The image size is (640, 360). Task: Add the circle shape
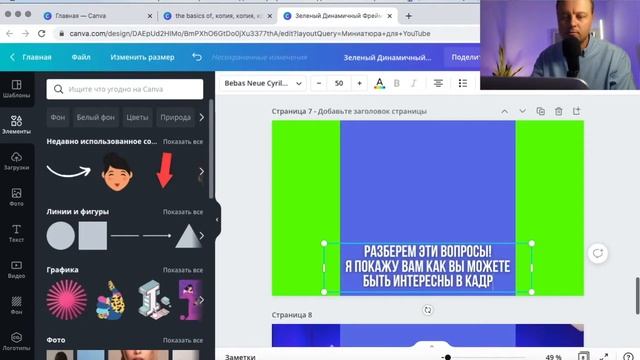(x=60, y=236)
